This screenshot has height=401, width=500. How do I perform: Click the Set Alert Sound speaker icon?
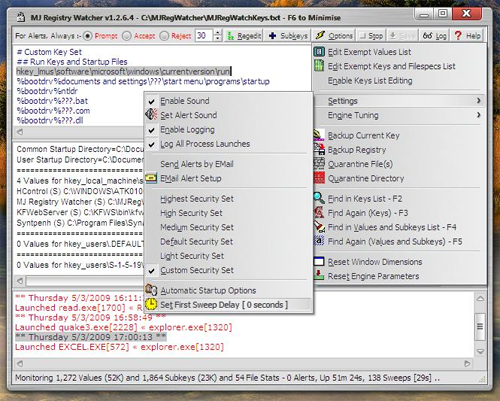(151, 115)
